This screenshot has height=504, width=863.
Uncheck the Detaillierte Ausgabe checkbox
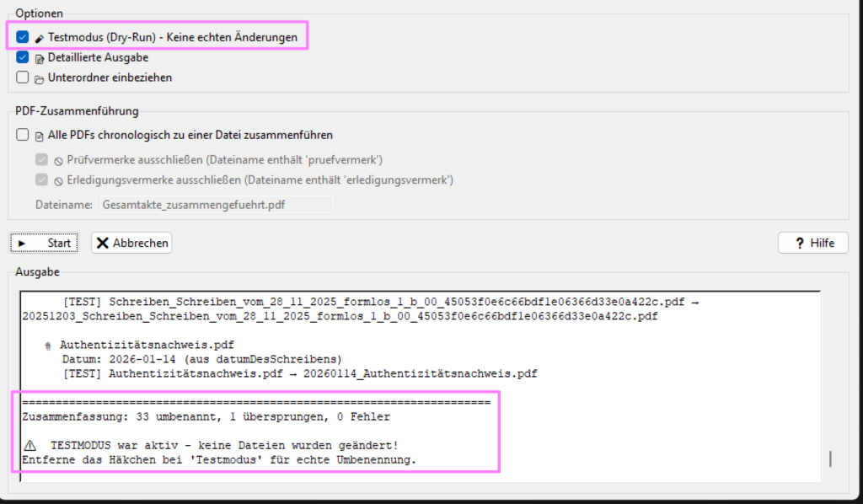click(23, 57)
